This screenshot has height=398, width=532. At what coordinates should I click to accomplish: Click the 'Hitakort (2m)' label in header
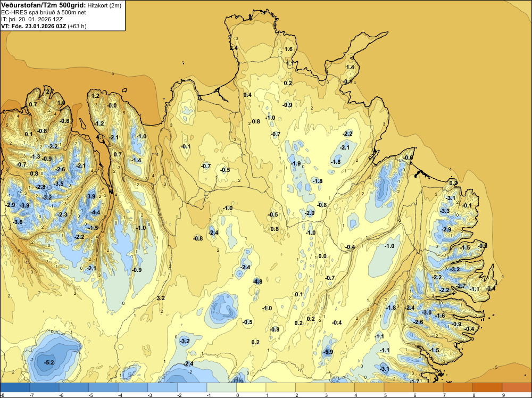point(104,5)
